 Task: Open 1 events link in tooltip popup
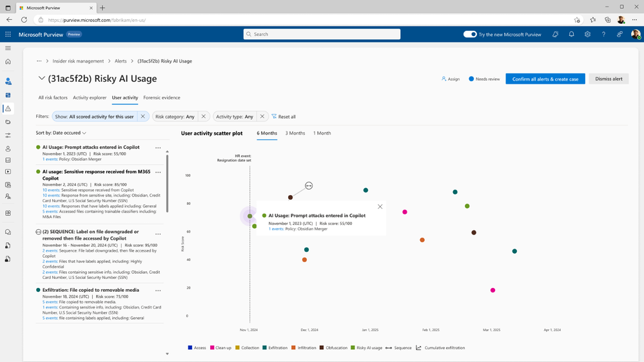pos(276,229)
